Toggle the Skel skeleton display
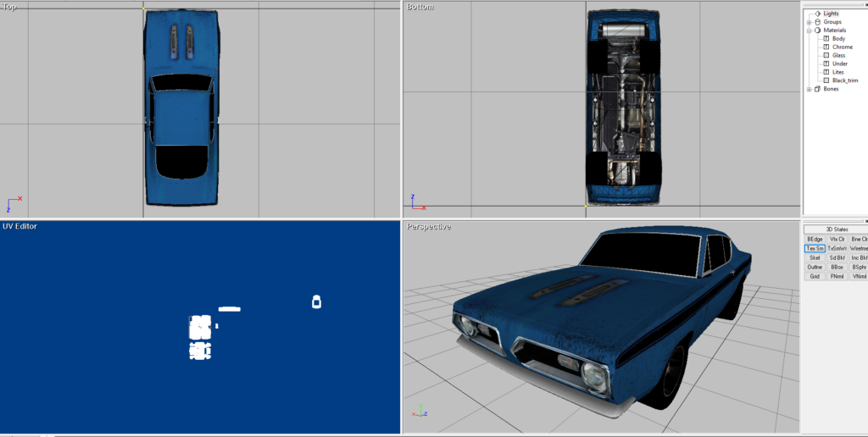Screen dimensions: 868x437 815,257
